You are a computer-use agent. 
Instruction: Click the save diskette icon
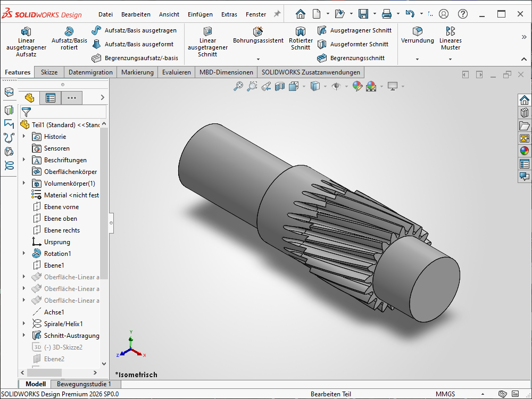(x=363, y=14)
